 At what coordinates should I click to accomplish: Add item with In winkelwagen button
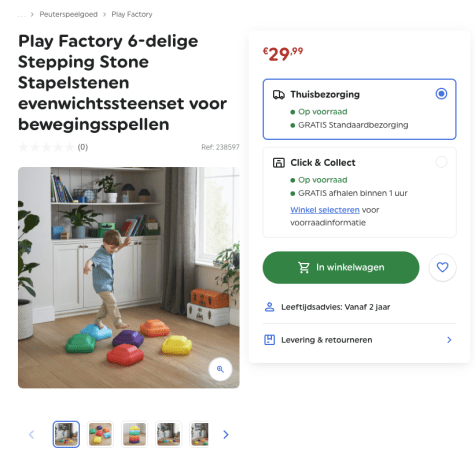(x=341, y=267)
